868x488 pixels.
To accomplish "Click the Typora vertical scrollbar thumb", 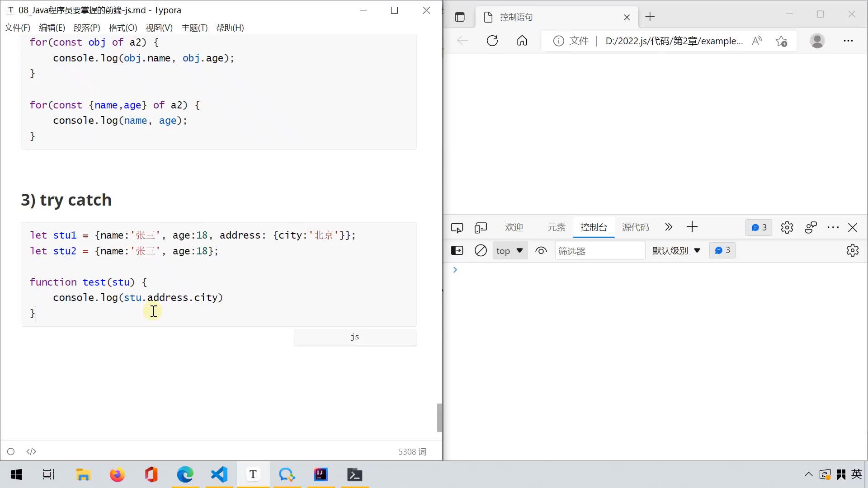I will pyautogui.click(x=439, y=418).
